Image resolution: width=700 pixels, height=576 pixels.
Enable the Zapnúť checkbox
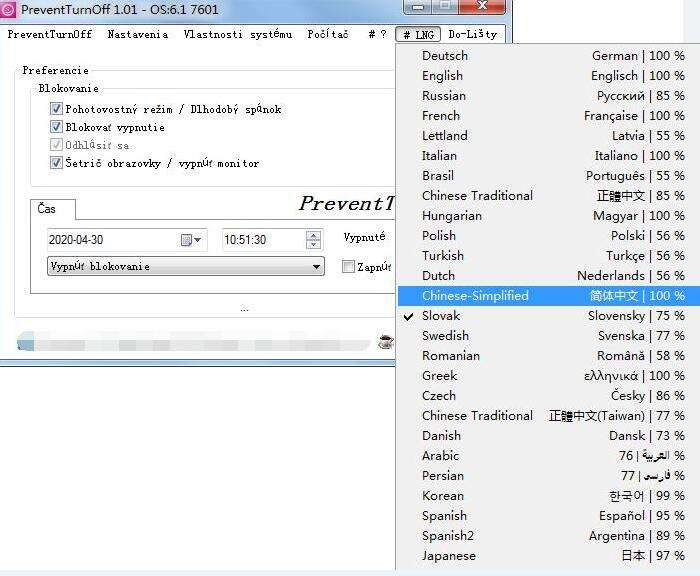pyautogui.click(x=348, y=267)
